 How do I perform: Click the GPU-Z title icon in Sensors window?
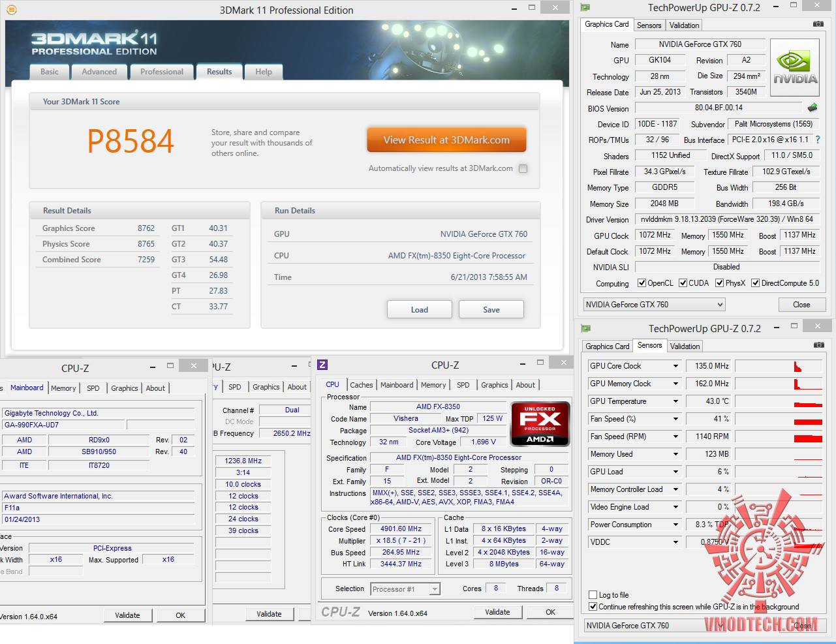[x=585, y=328]
